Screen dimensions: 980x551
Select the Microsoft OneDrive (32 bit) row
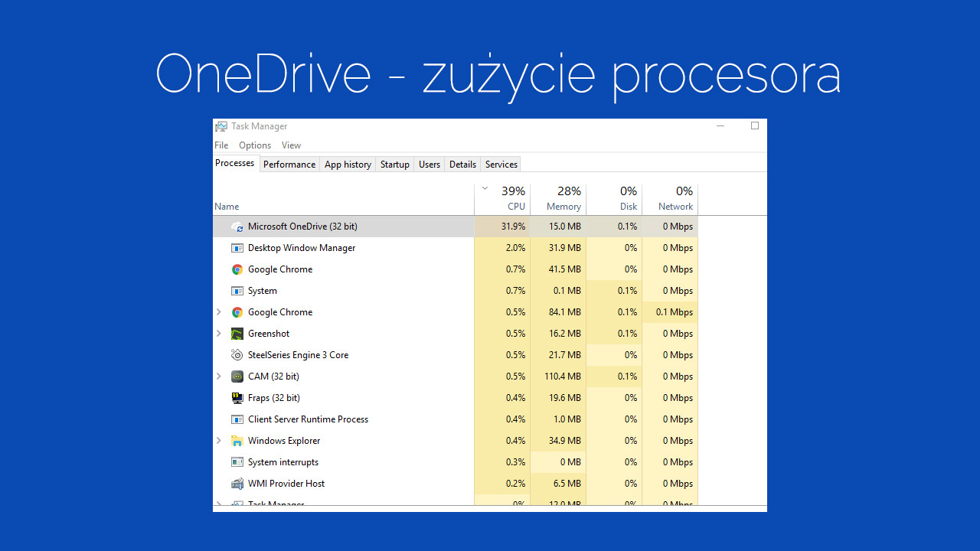click(456, 227)
